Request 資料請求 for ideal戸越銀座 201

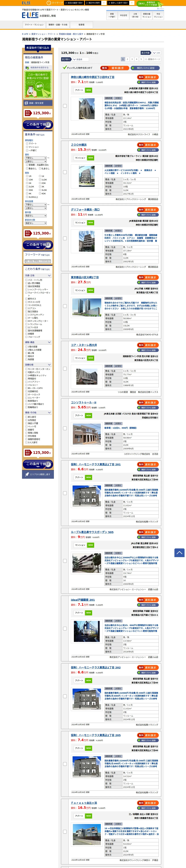click(x=148, y=600)
